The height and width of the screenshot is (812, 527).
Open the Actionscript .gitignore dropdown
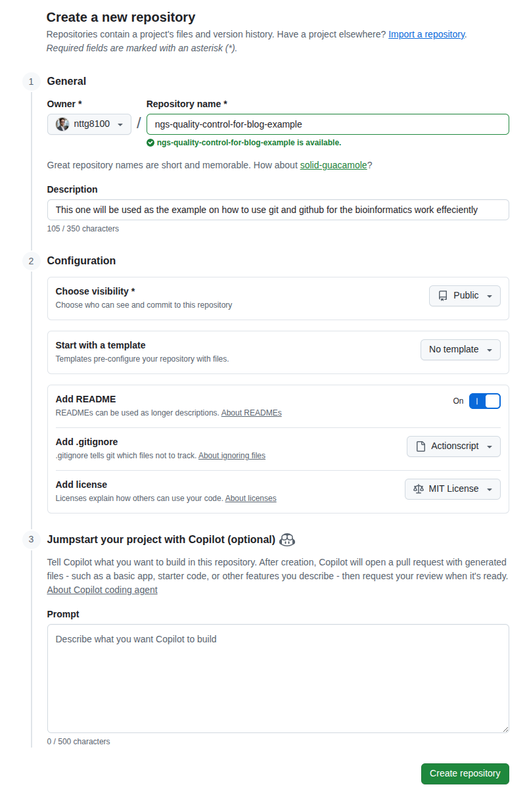[453, 446]
